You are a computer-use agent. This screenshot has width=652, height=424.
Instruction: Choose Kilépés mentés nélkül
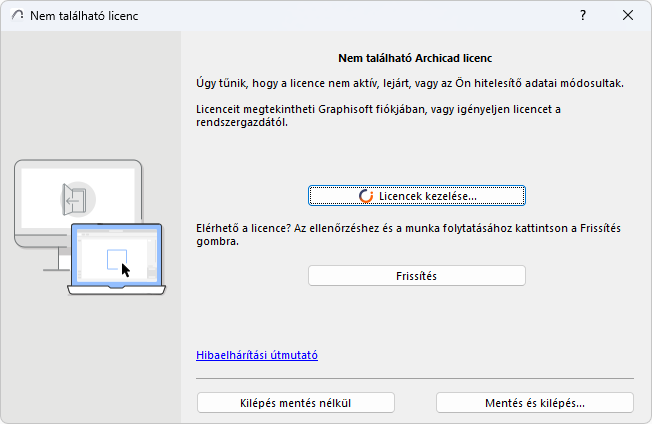(296, 403)
